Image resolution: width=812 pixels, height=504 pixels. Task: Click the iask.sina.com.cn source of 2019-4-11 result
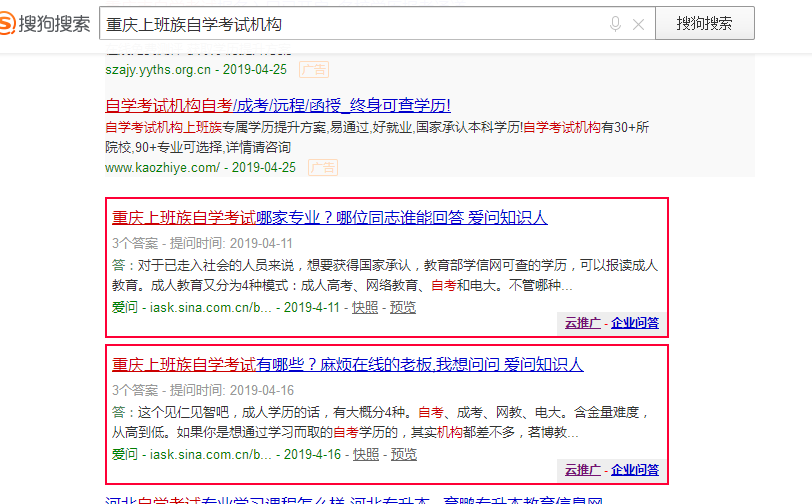coord(211,308)
